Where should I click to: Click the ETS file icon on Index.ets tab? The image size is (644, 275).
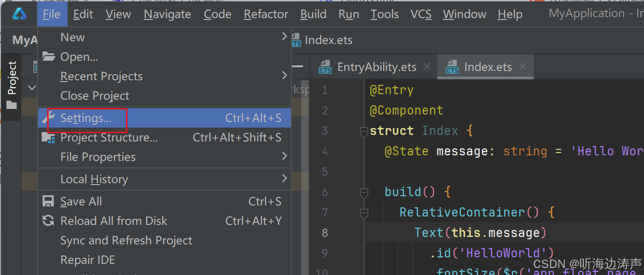(452, 67)
